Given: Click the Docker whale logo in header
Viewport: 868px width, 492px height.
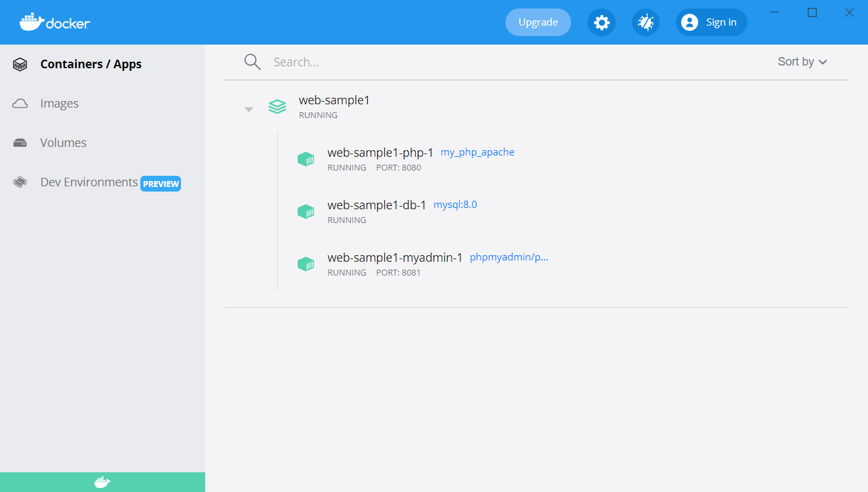Looking at the screenshot, I should tap(55, 22).
